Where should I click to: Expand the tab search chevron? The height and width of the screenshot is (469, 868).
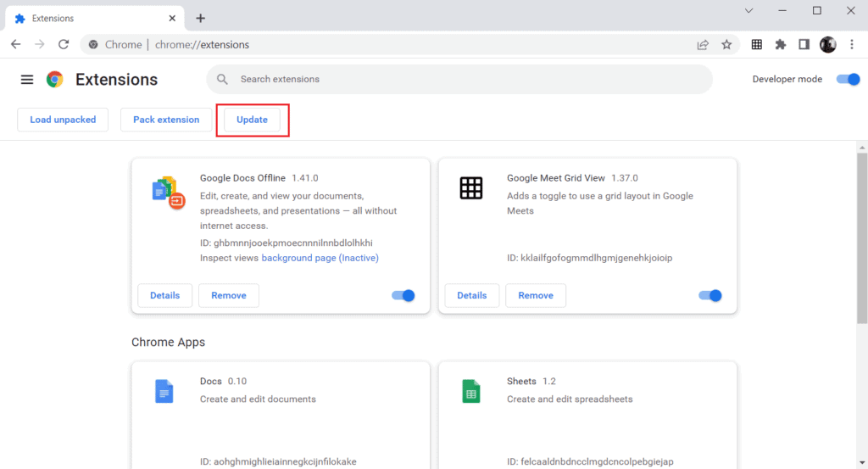pos(748,10)
